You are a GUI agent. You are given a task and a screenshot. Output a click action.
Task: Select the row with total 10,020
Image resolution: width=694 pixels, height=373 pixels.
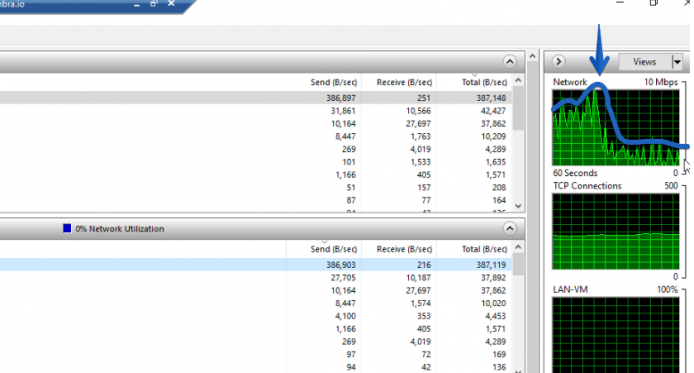tap(256, 303)
